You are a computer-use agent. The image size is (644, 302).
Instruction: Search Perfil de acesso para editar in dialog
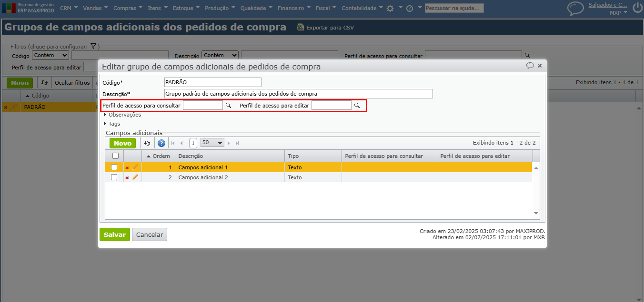pyautogui.click(x=357, y=106)
